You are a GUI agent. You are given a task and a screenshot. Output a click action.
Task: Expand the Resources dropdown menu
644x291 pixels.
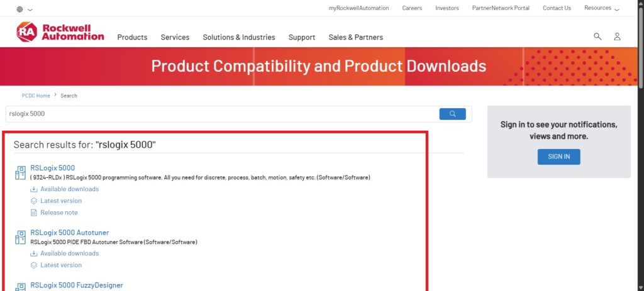(601, 8)
